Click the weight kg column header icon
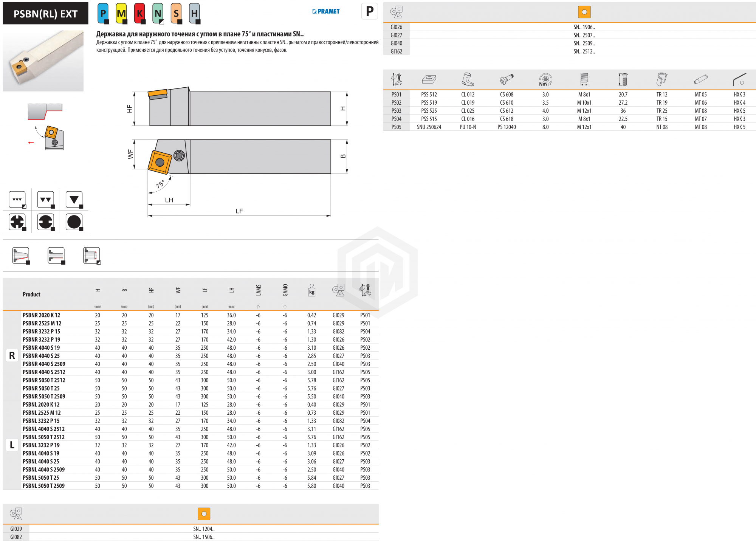Viewport: 756px width, 544px height. [311, 290]
